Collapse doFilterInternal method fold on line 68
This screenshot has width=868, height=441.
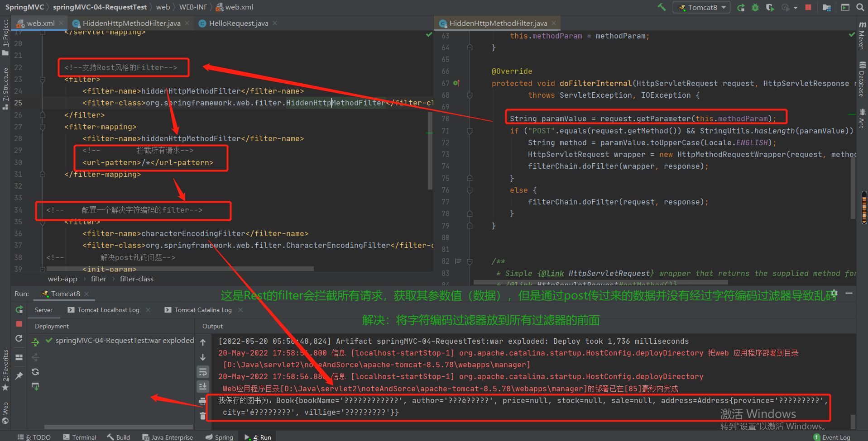coord(470,95)
